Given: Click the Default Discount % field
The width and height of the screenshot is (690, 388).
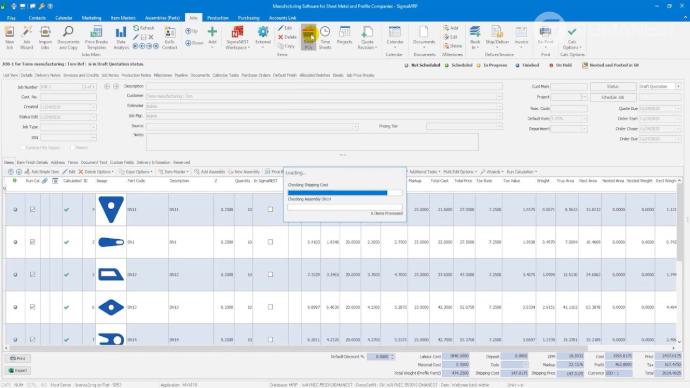Looking at the screenshot, I should [x=381, y=356].
